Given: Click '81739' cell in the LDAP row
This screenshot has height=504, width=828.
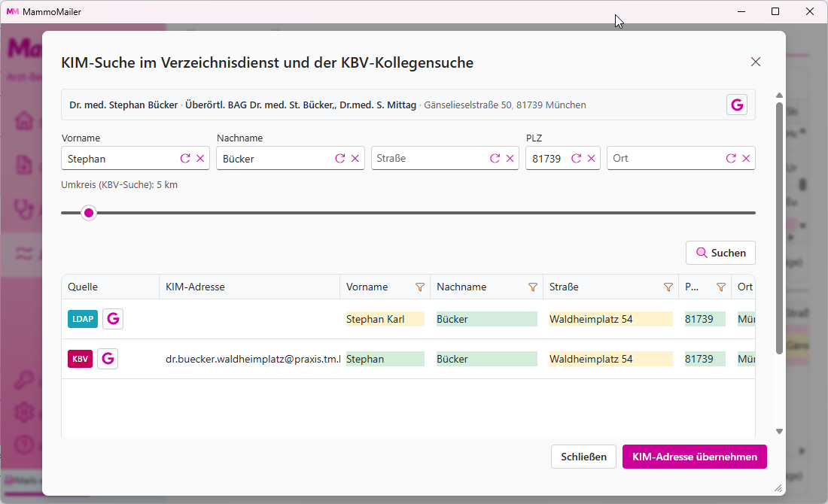Looking at the screenshot, I should 705,319.
